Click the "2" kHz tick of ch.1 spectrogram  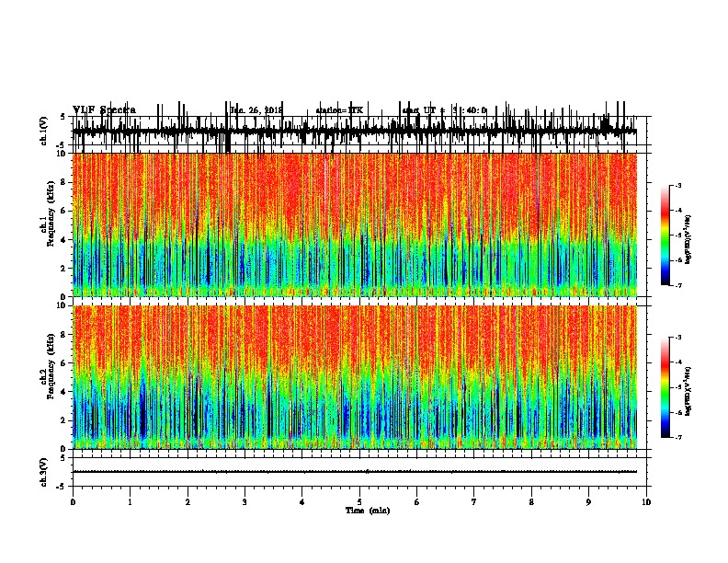click(x=63, y=268)
